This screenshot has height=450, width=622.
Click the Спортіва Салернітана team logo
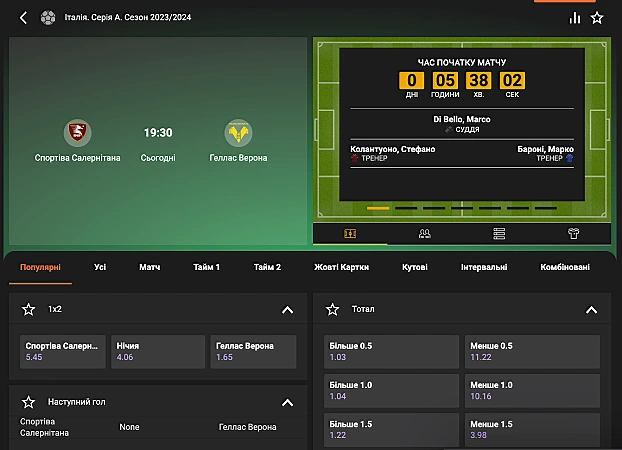[77, 132]
